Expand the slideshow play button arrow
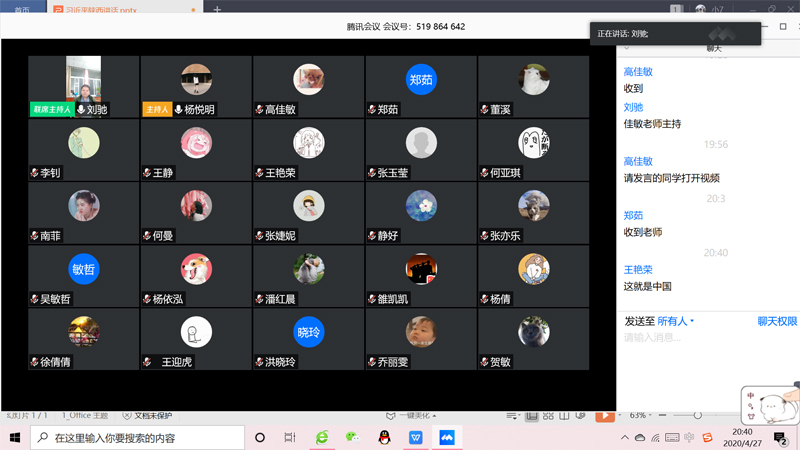This screenshot has width=800, height=450. (x=619, y=415)
